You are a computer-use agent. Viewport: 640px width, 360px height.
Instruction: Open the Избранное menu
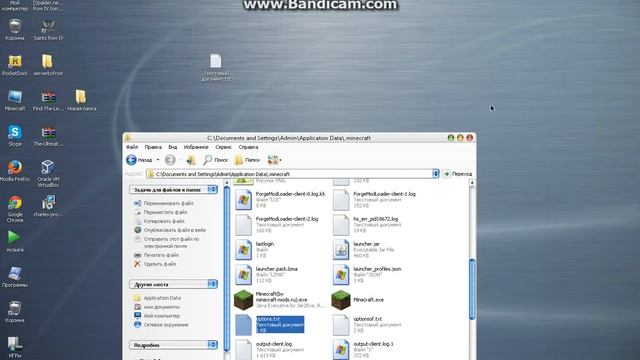pyautogui.click(x=196, y=147)
